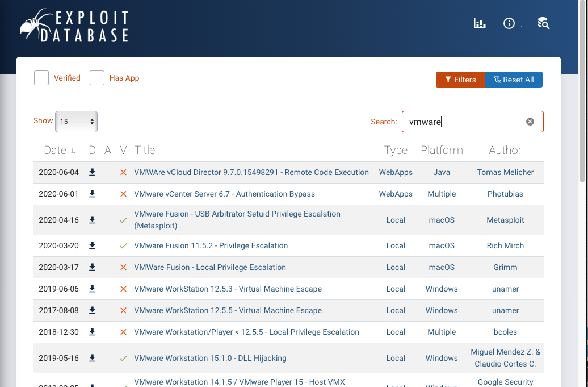Toggle the Has App checkbox
The width and height of the screenshot is (588, 387).
(x=96, y=78)
